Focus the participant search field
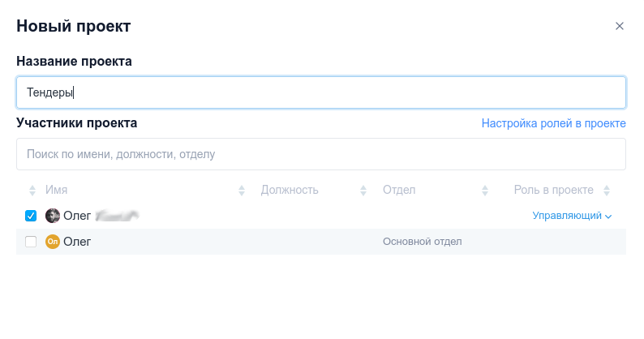 click(321, 154)
